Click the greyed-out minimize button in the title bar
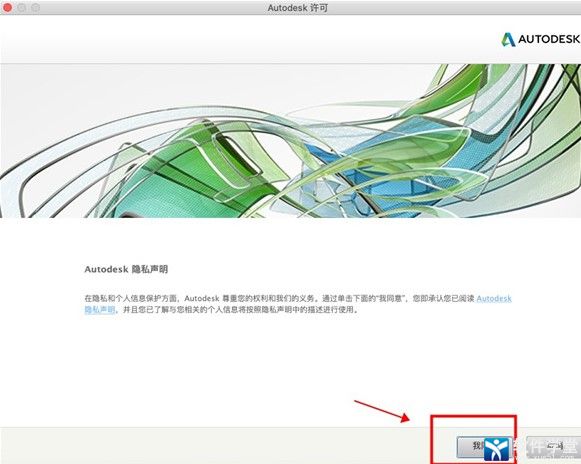Image resolution: width=581 pixels, height=464 pixels. pos(21,7)
